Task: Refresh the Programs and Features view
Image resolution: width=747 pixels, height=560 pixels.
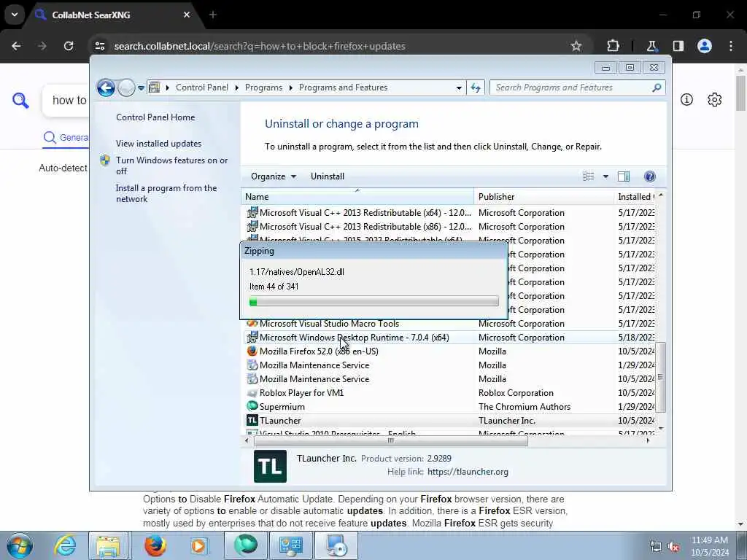Action: click(x=476, y=87)
